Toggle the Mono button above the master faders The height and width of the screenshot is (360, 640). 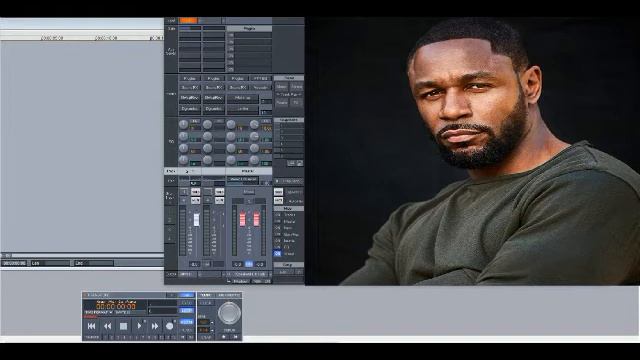pyautogui.click(x=249, y=192)
